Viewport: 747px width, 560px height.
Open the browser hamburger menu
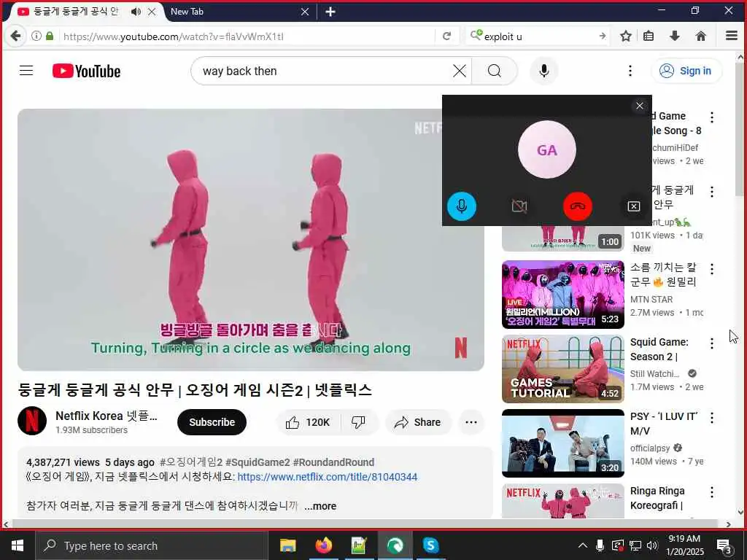(732, 36)
